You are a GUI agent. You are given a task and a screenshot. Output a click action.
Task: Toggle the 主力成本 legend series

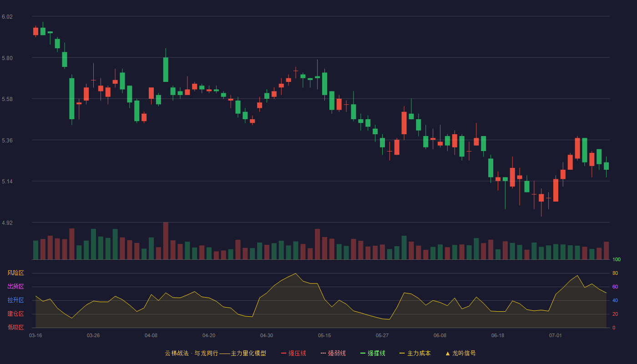click(415, 353)
